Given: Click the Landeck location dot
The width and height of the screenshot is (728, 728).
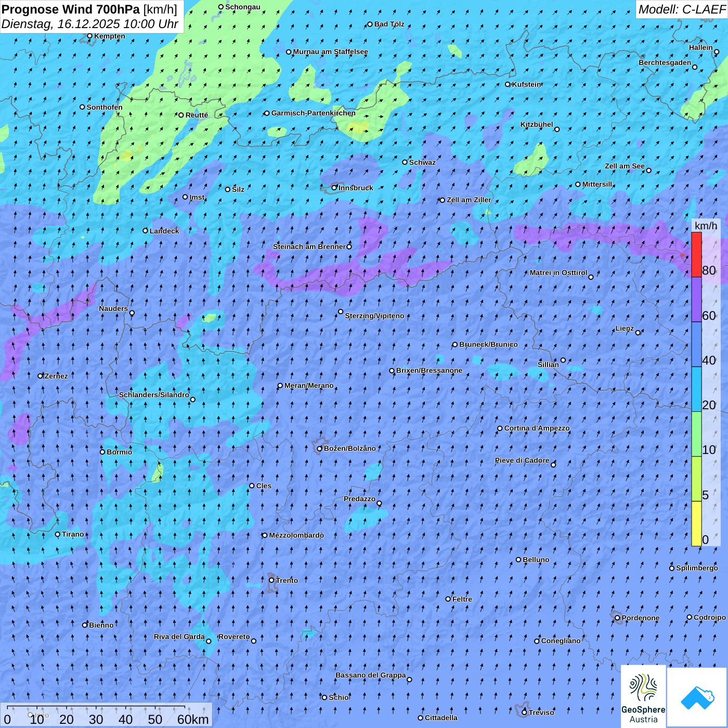Looking at the screenshot, I should (x=145, y=231).
